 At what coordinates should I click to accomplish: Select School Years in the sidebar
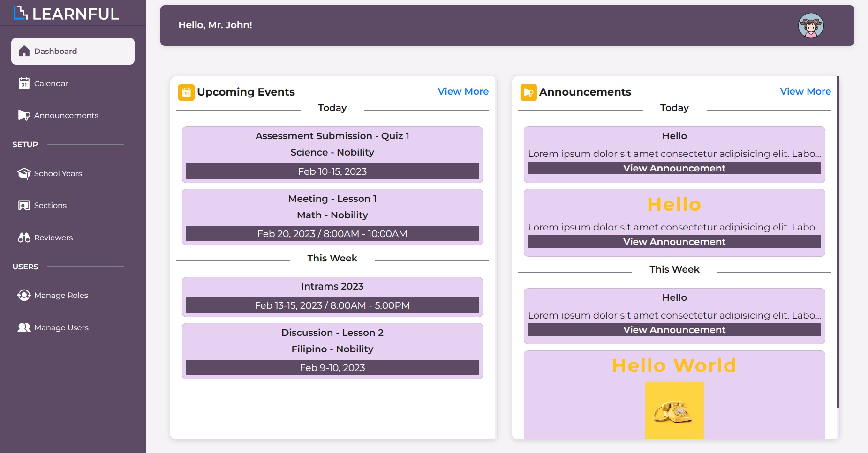73,173
